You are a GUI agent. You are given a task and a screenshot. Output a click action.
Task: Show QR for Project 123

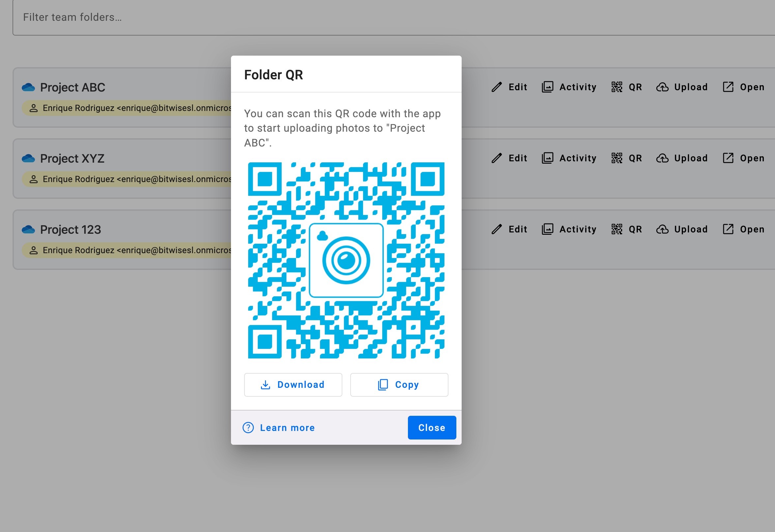click(x=626, y=229)
